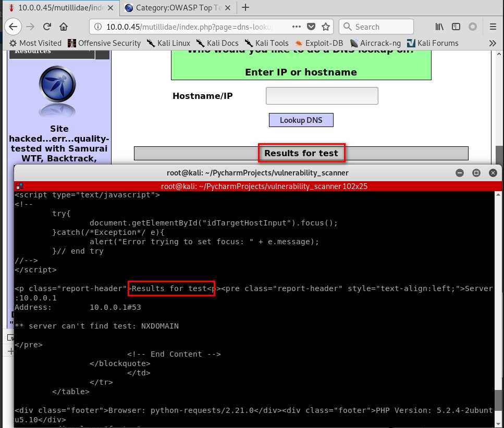Click the Hostname/IP input field
The image size is (504, 428).
[322, 96]
